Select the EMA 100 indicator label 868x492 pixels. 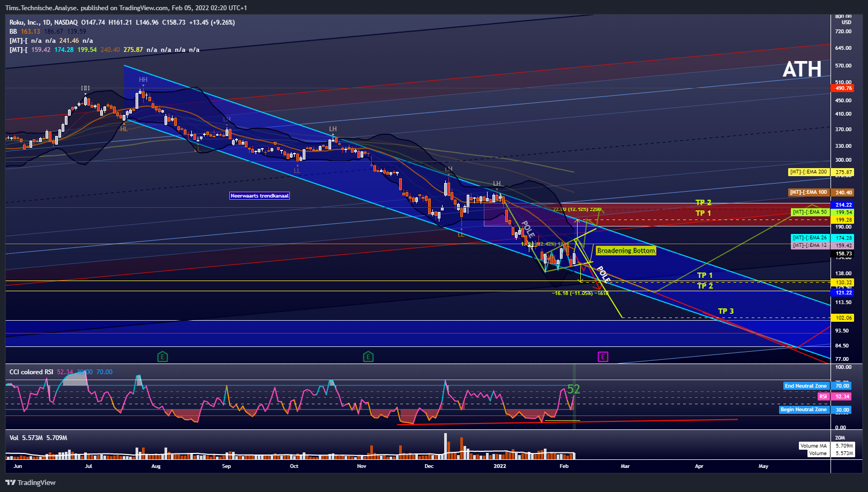coord(809,192)
